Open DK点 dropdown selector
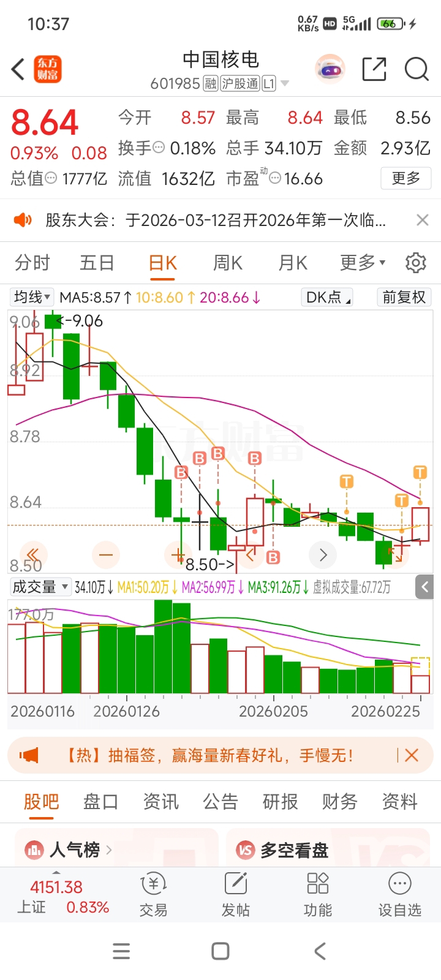441x980 pixels. (328, 297)
